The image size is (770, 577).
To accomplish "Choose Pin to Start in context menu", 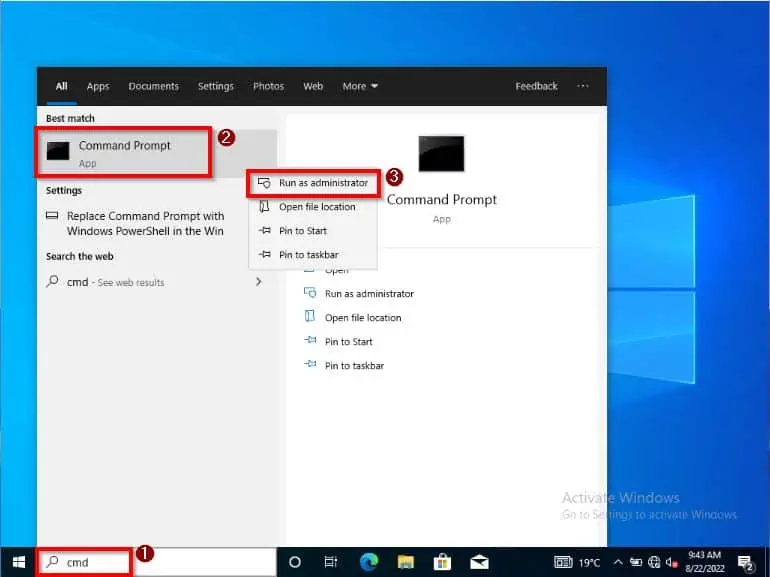I will 313,231.
